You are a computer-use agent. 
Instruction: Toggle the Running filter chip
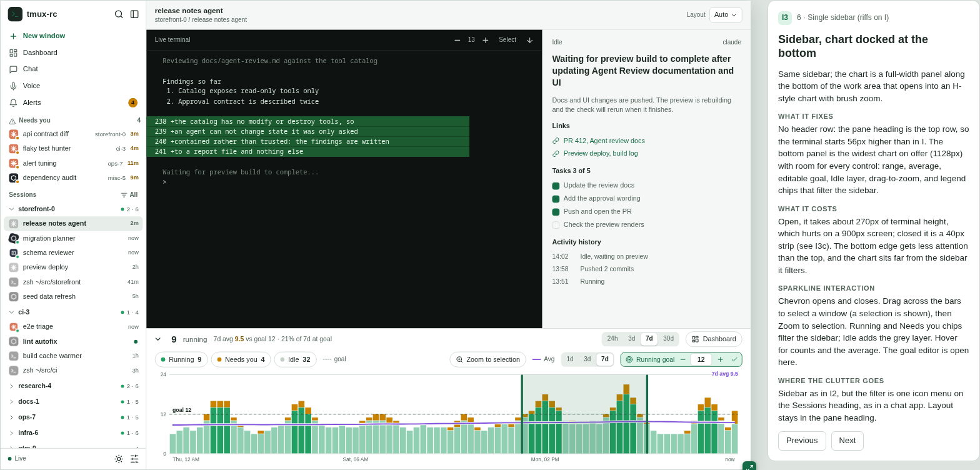point(181,359)
